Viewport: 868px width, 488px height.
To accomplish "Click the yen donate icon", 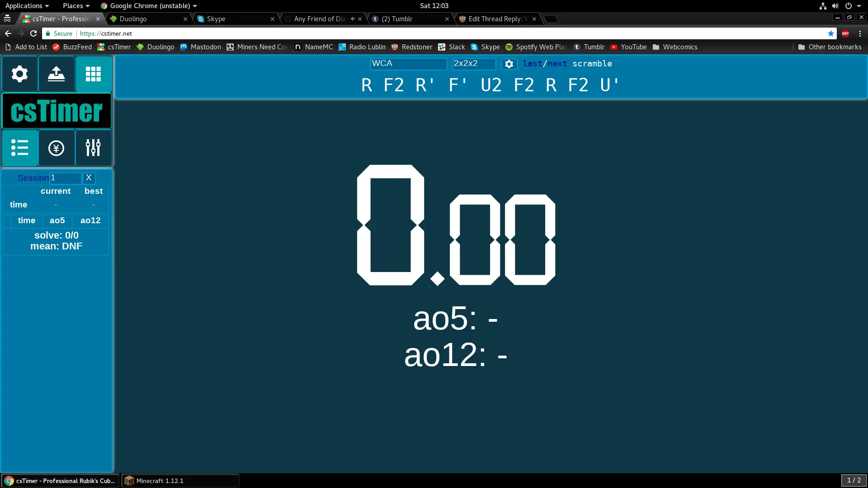I will (57, 148).
